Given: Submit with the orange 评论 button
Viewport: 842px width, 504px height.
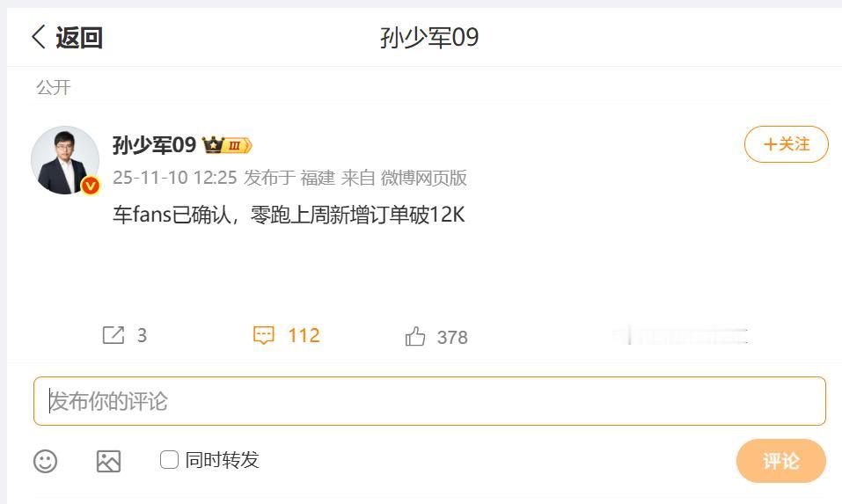Looking at the screenshot, I should (x=780, y=461).
